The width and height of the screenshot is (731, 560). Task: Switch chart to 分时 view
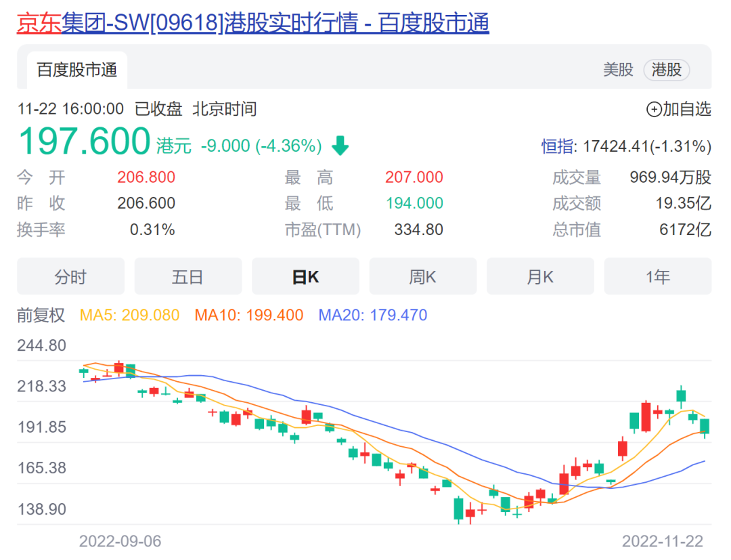70,276
